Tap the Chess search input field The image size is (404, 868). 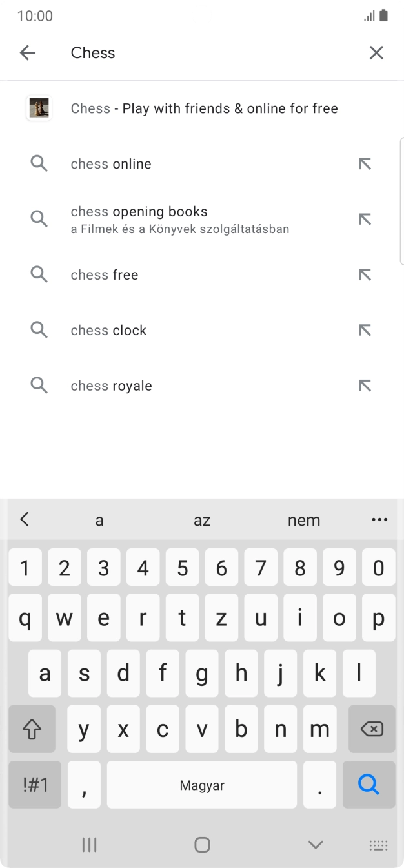pyautogui.click(x=207, y=53)
